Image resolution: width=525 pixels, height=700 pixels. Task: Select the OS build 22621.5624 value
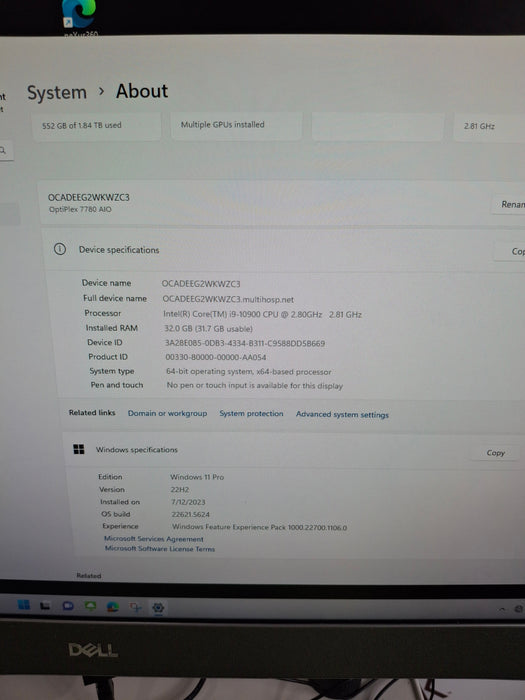191,515
